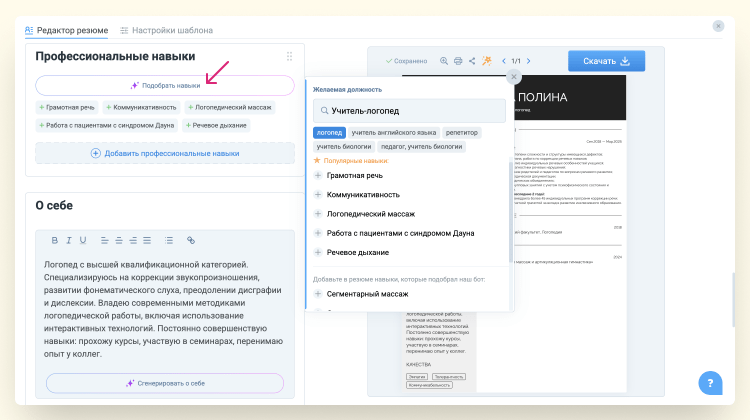Switch to Редактор резюме tab

click(x=66, y=30)
